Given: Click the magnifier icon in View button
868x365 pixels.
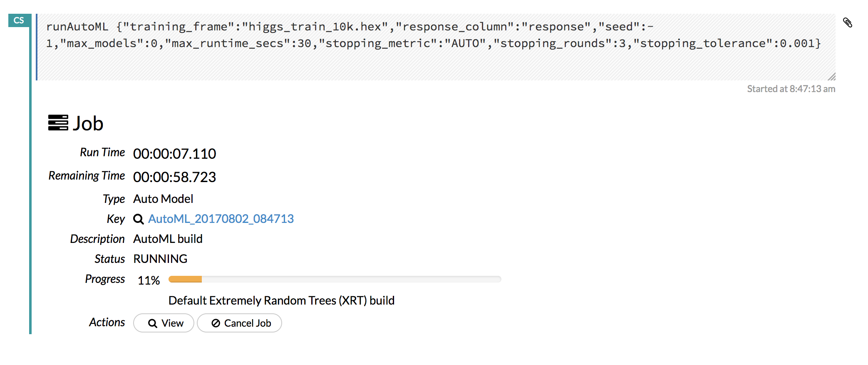Looking at the screenshot, I should point(153,324).
